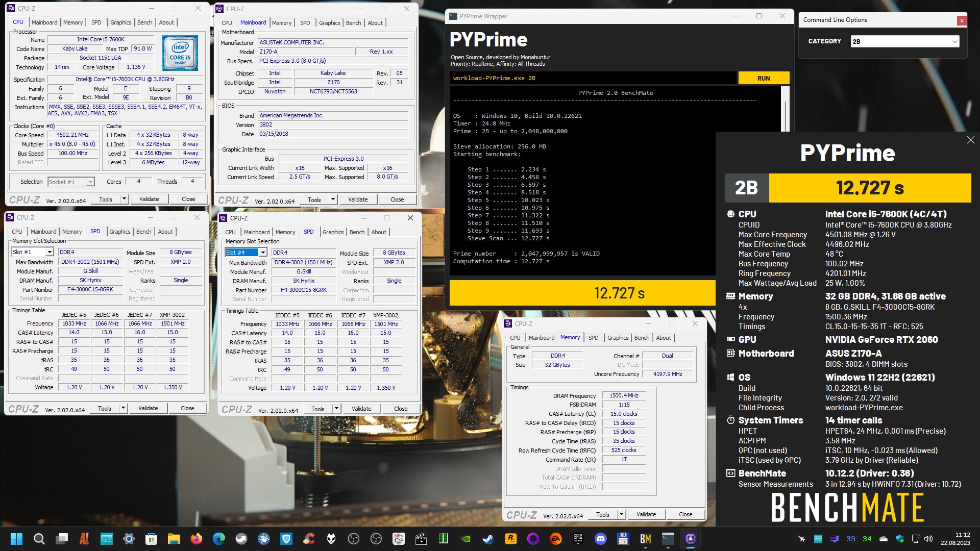The height and width of the screenshot is (551, 980).
Task: Open Epic Games Launcher in the taskbar
Action: point(578,539)
